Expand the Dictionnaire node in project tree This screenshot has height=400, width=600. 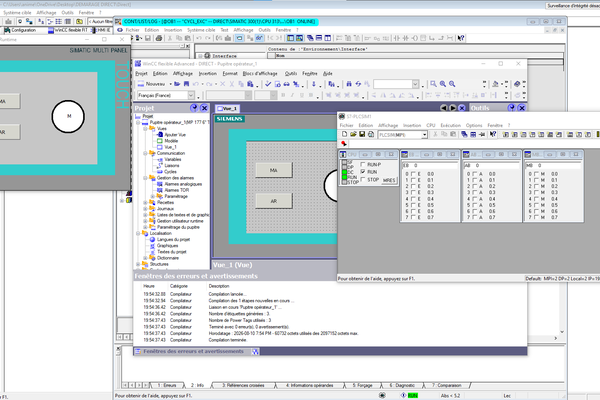click(x=145, y=258)
